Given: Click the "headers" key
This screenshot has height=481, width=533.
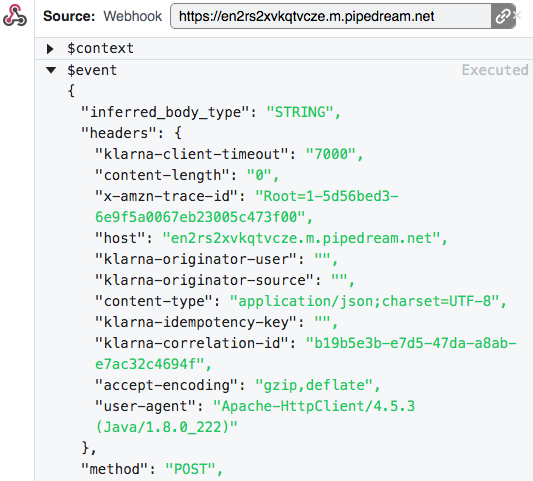Looking at the screenshot, I should pos(119,133).
